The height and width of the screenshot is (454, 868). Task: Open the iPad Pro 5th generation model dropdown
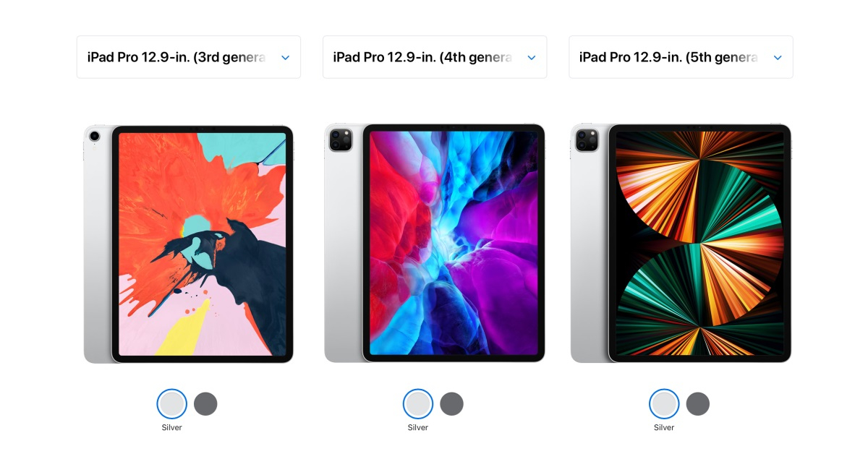(681, 57)
